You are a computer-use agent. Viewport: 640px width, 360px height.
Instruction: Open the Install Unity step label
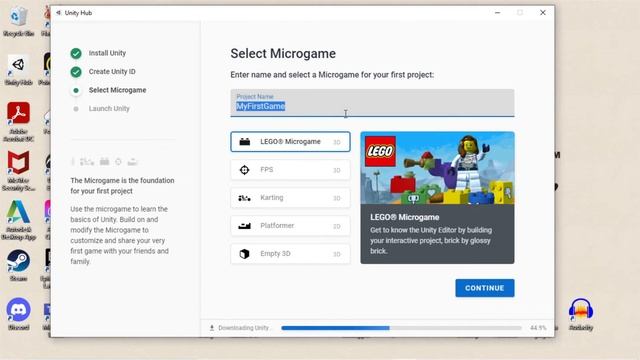pyautogui.click(x=107, y=53)
